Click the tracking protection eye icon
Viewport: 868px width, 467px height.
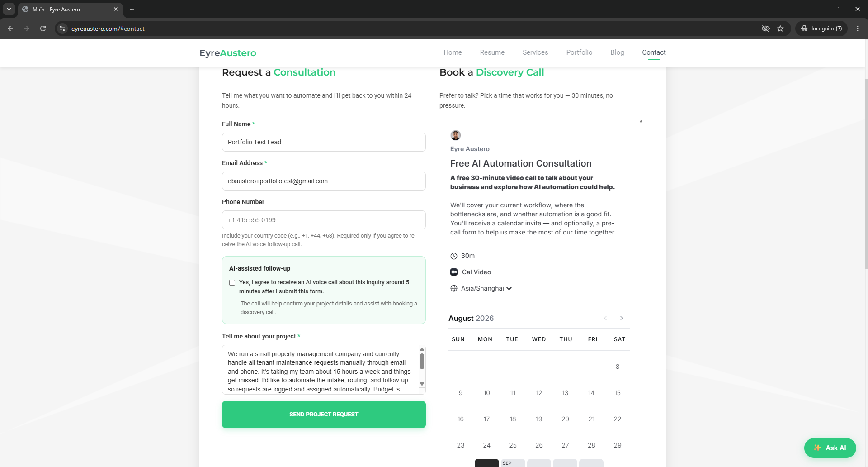pos(765,29)
